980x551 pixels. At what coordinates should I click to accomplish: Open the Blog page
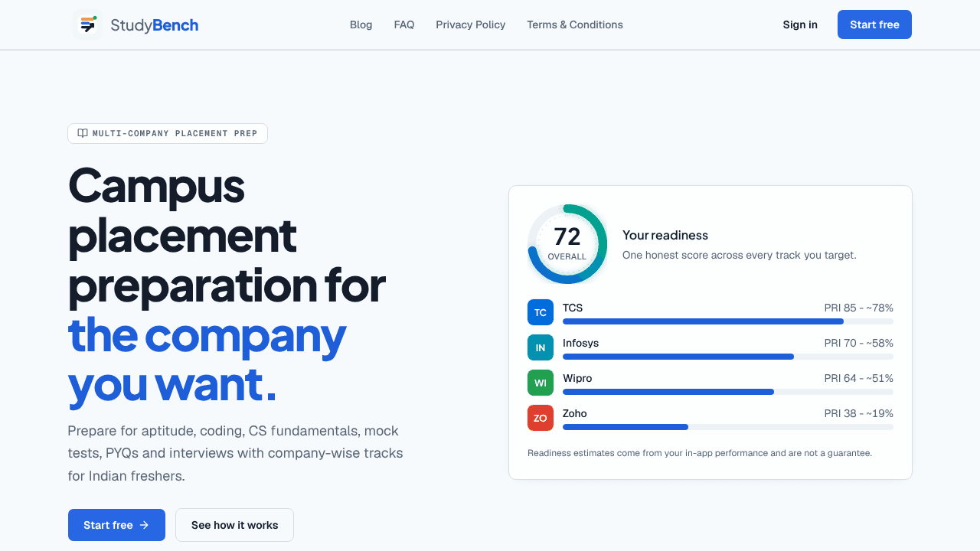361,24
